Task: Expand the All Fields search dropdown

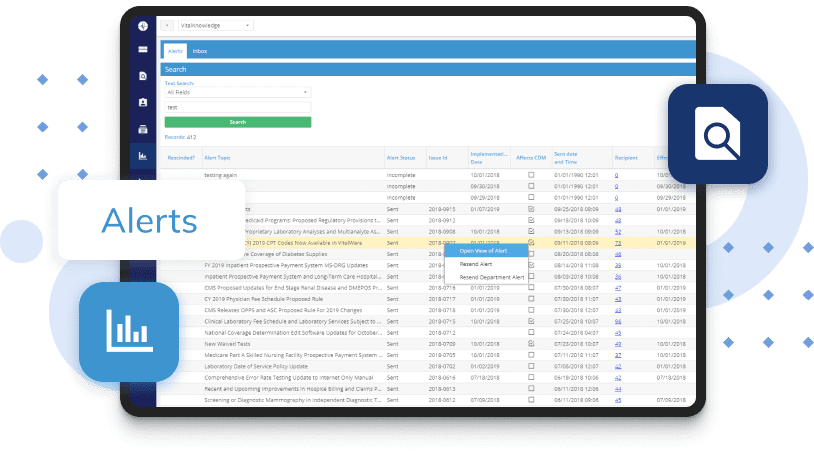Action: coord(237,92)
